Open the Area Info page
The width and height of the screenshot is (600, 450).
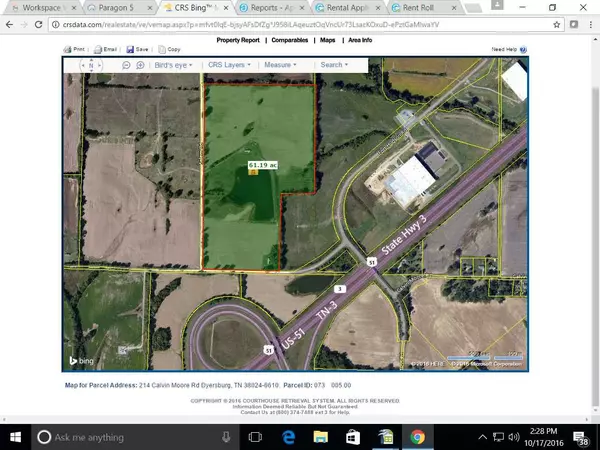coord(359,40)
